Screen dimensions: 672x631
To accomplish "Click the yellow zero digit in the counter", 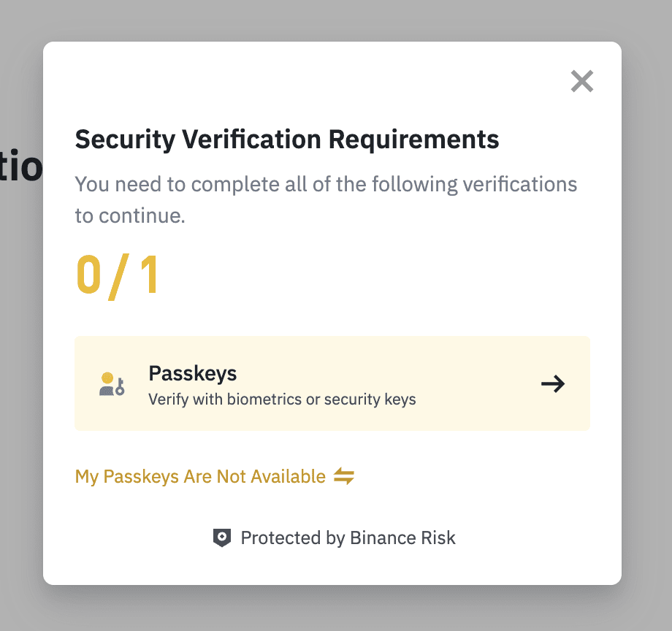I will (x=89, y=278).
